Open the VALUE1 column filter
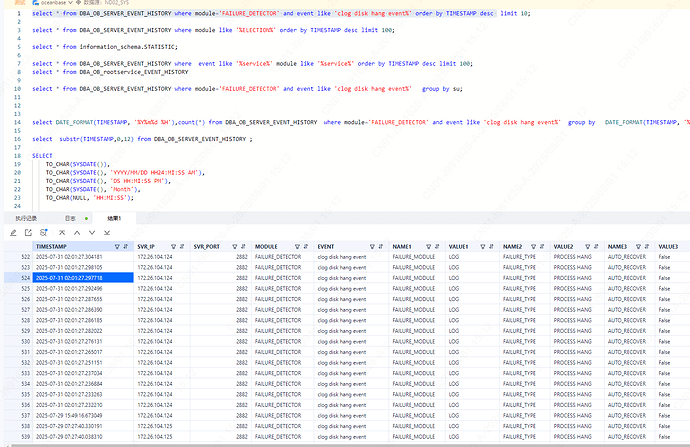 (482, 247)
